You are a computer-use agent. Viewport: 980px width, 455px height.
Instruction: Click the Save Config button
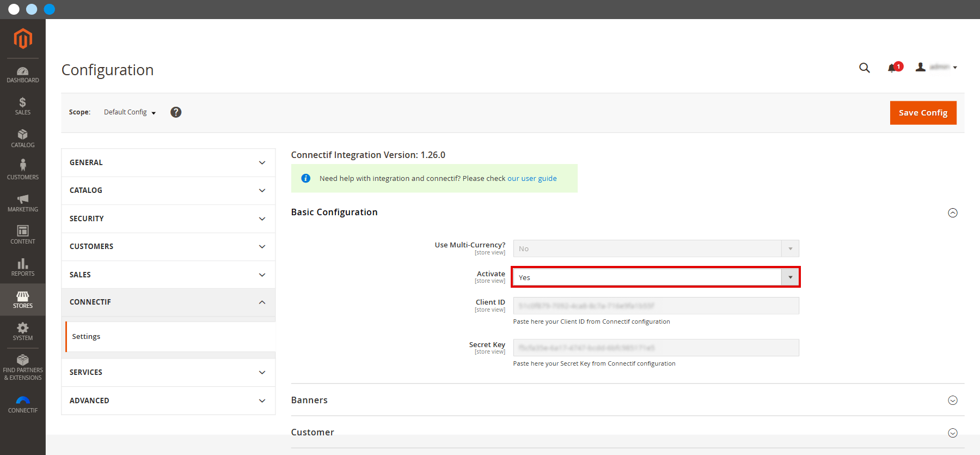(923, 113)
